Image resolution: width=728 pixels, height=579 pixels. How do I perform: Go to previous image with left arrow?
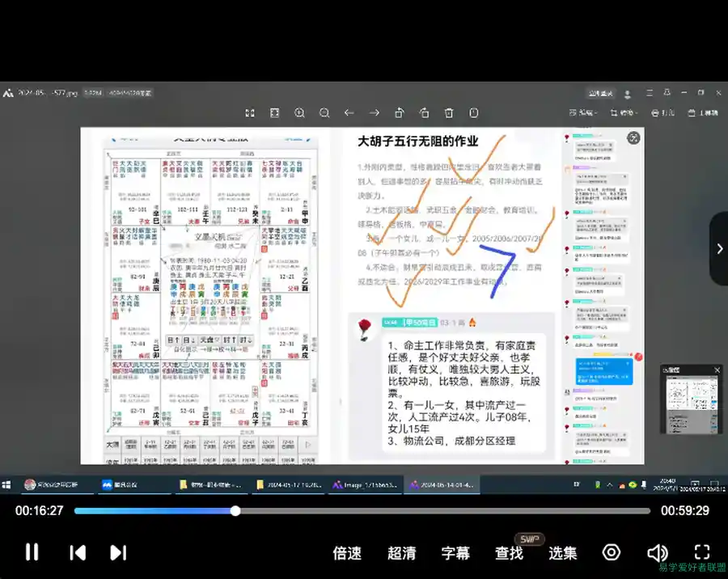[349, 113]
